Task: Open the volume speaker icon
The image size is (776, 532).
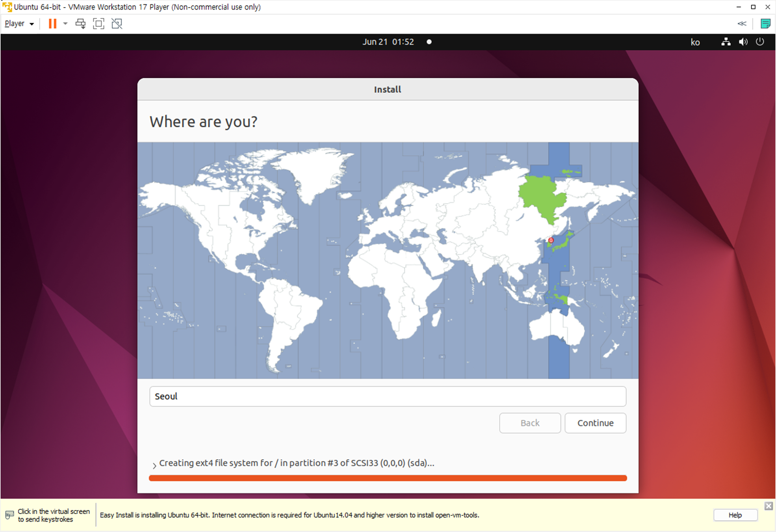Action: pyautogui.click(x=743, y=42)
